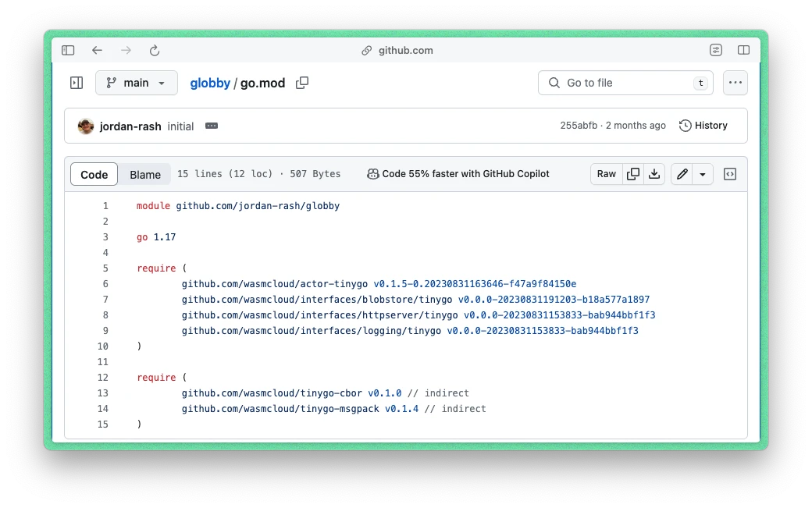Select line number 6
Viewport: 812px width, 508px height.
pos(105,284)
